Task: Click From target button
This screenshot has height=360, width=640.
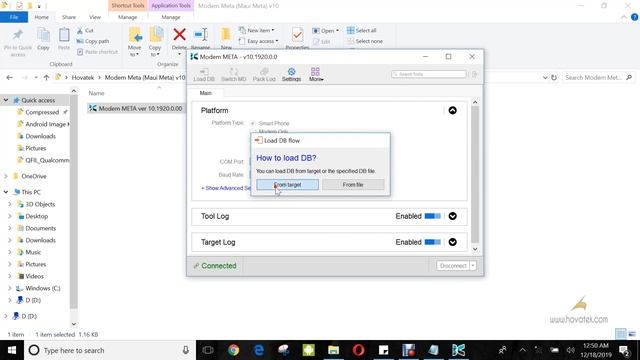Action: coord(287,184)
